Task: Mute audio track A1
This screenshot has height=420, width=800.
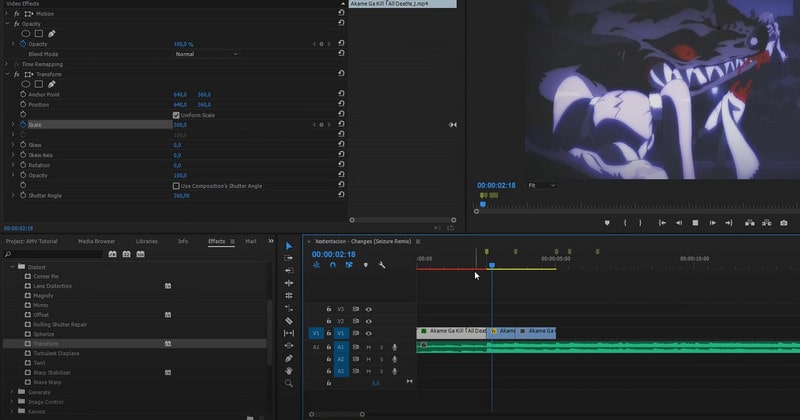Action: click(x=368, y=347)
